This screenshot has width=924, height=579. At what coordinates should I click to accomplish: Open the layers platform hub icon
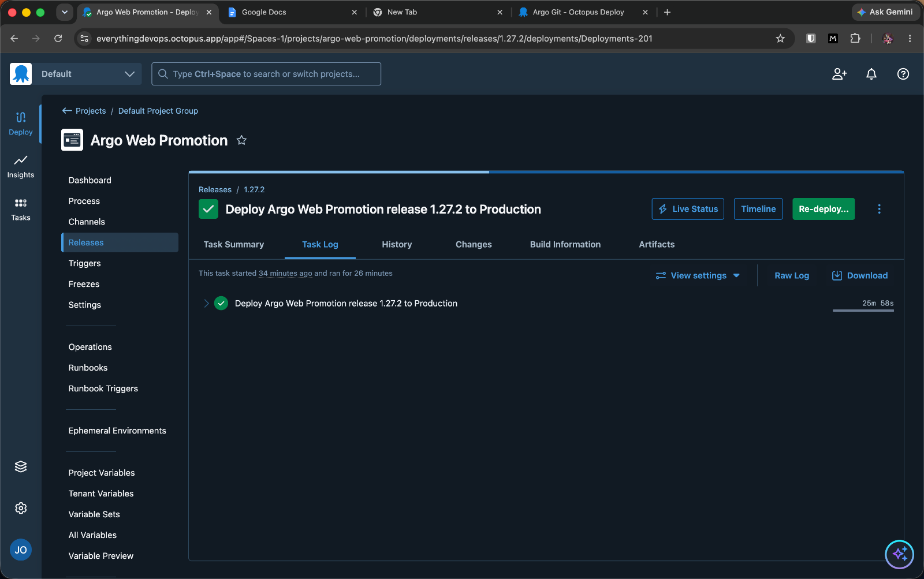click(x=21, y=466)
